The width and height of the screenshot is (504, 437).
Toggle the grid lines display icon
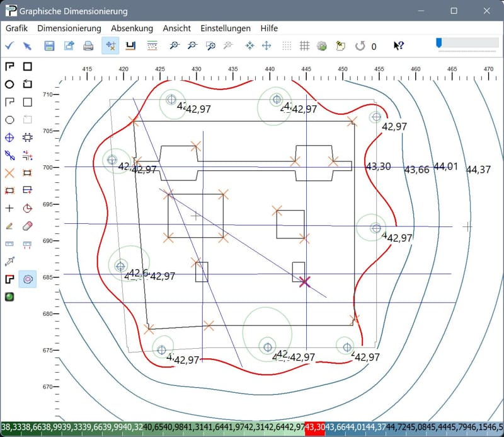coord(304,46)
